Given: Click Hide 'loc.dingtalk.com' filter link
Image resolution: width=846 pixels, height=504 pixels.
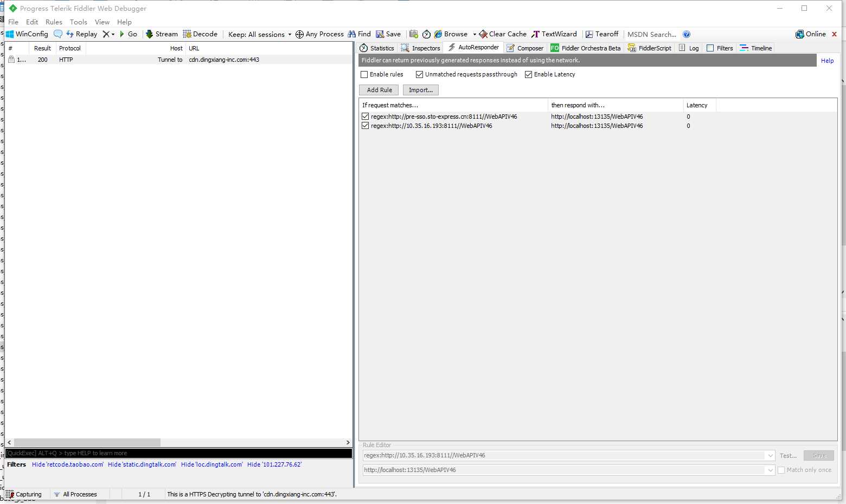Looking at the screenshot, I should tap(212, 464).
